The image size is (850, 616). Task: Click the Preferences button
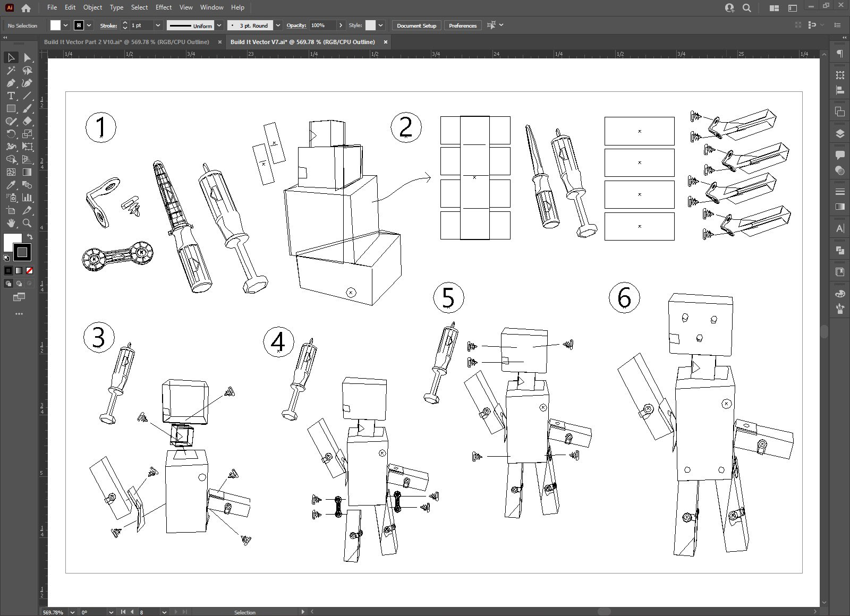[x=463, y=25]
